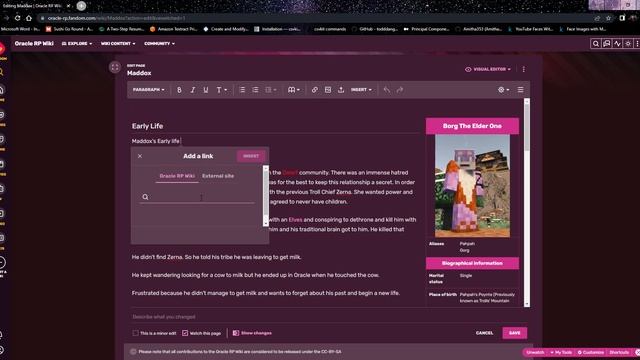
Task: Toggle light/dark theme sun icon
Action: [x=628, y=43]
